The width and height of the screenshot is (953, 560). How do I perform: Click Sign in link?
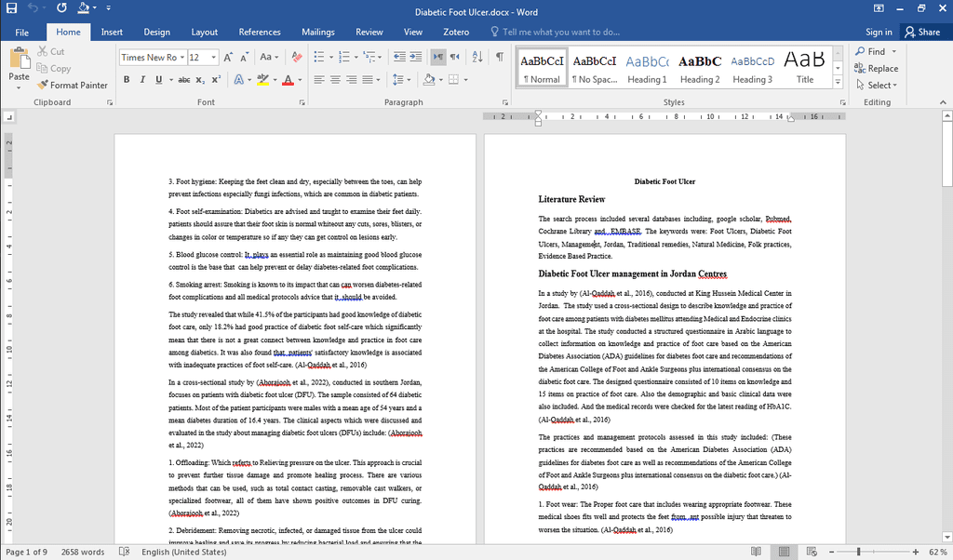tap(879, 33)
